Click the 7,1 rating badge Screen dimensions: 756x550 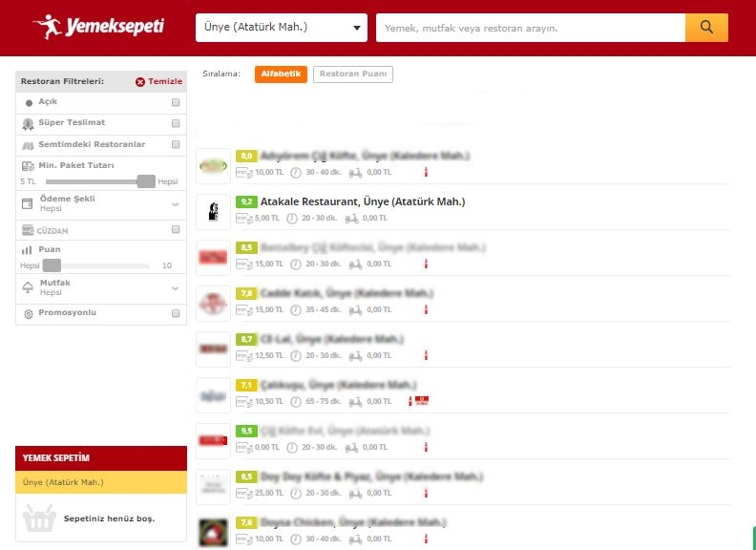[246, 385]
